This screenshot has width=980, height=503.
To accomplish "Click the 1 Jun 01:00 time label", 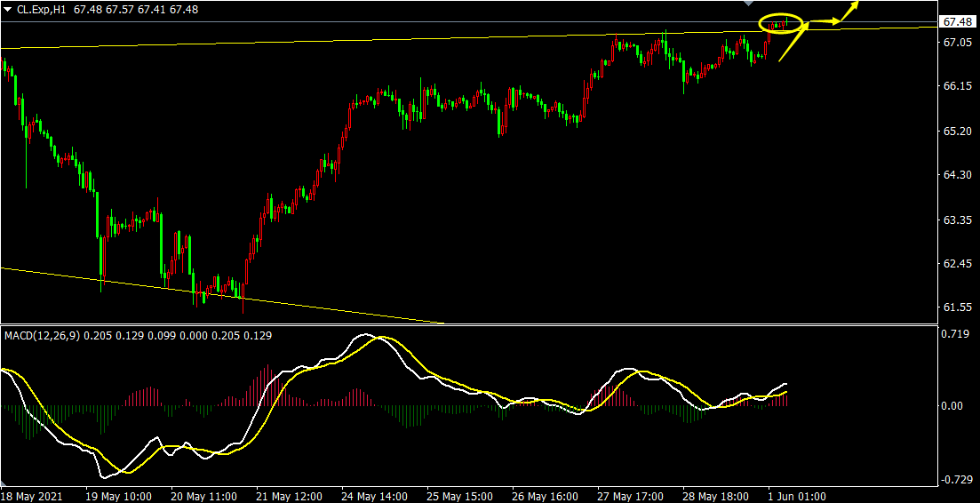I will pos(797,496).
